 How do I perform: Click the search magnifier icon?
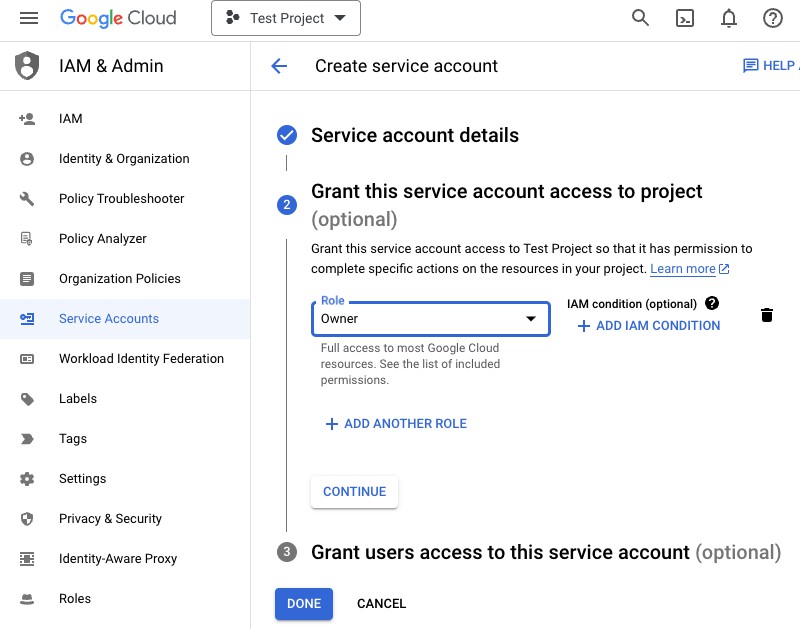pos(640,18)
